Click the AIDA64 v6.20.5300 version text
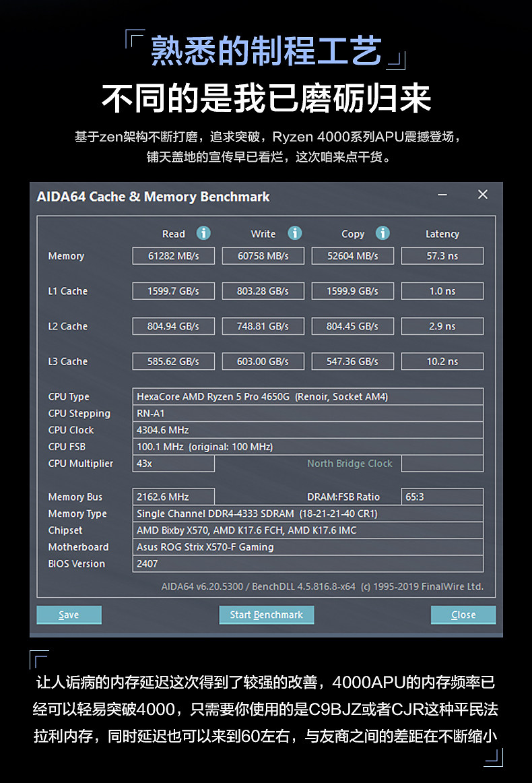The height and width of the screenshot is (783, 532). [x=202, y=586]
